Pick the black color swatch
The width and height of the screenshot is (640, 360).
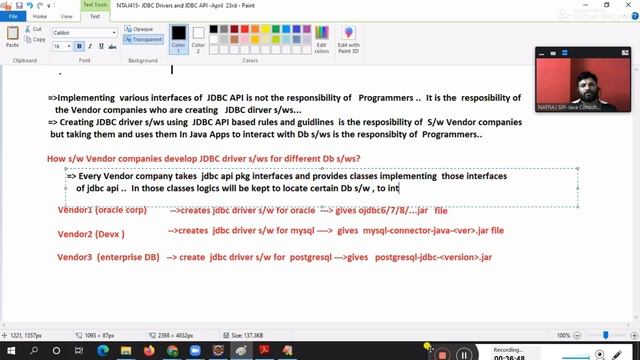213,29
